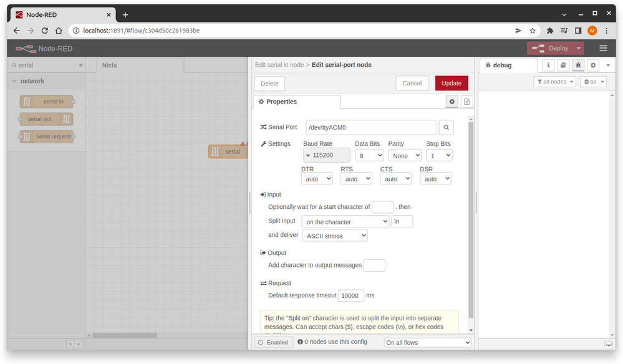Bookmark this page with star icon
This screenshot has width=623, height=364.
(533, 31)
